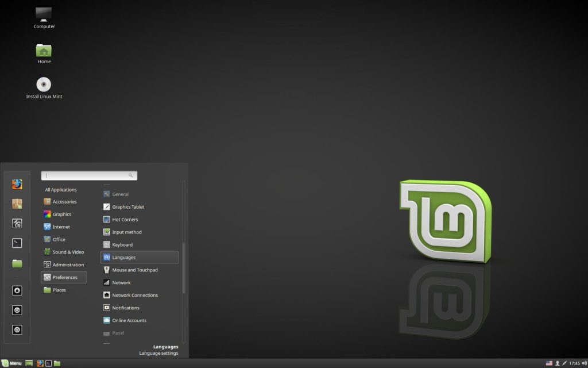The width and height of the screenshot is (588, 368).
Task: Click the volume speaker icon in tray
Action: click(x=584, y=363)
